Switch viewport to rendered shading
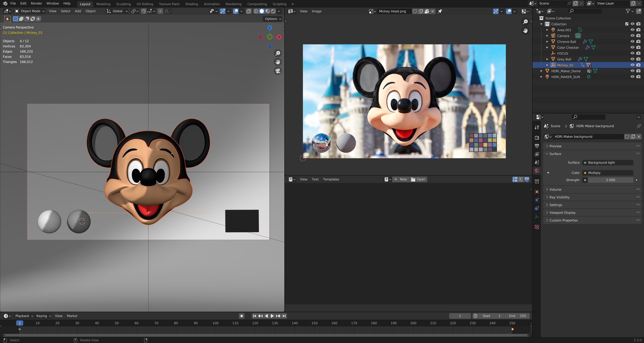This screenshot has width=644, height=343. pos(273,11)
